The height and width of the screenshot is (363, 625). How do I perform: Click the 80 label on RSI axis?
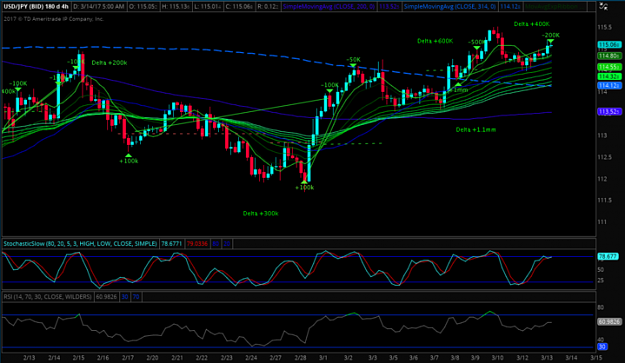[601, 308]
